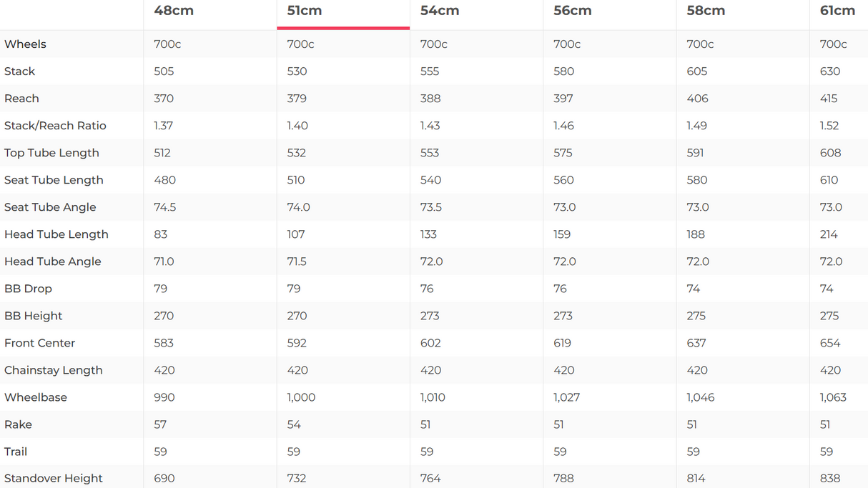Select the Top Tube Length row label
The width and height of the screenshot is (868, 488).
pyautogui.click(x=51, y=153)
